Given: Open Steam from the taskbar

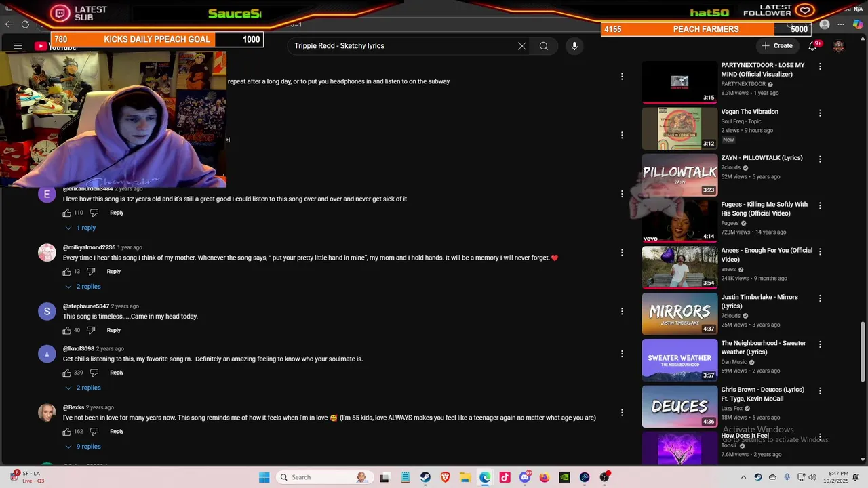Looking at the screenshot, I should (425, 477).
